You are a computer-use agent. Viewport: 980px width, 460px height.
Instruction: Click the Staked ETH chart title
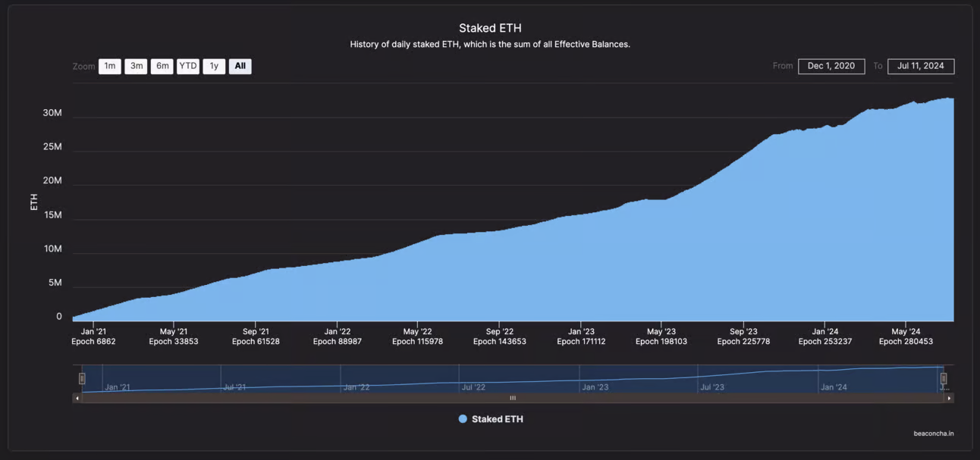490,29
